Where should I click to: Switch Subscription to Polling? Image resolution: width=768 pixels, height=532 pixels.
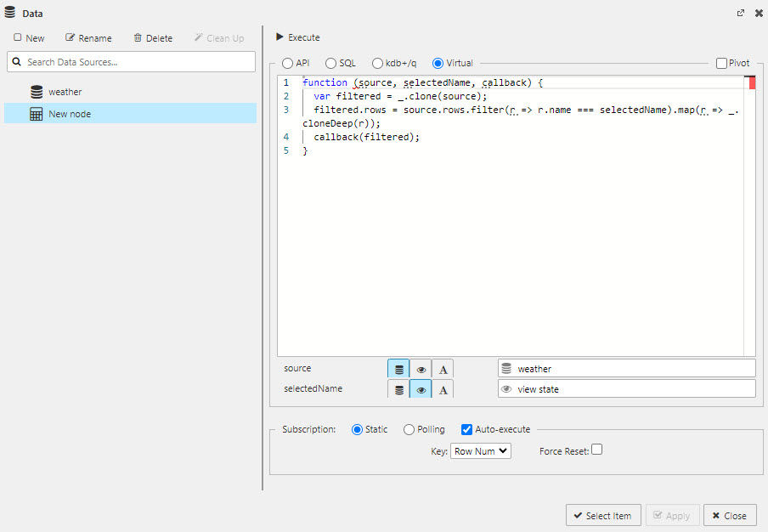coord(407,429)
